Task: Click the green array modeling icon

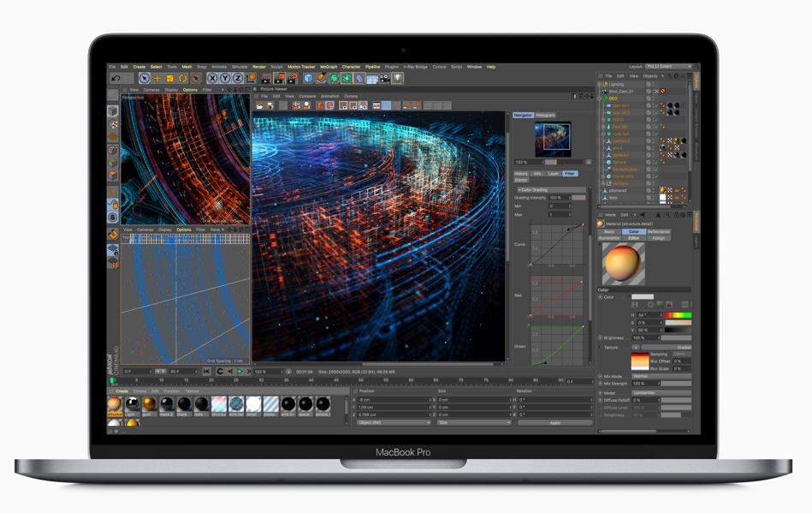Action: (x=347, y=78)
